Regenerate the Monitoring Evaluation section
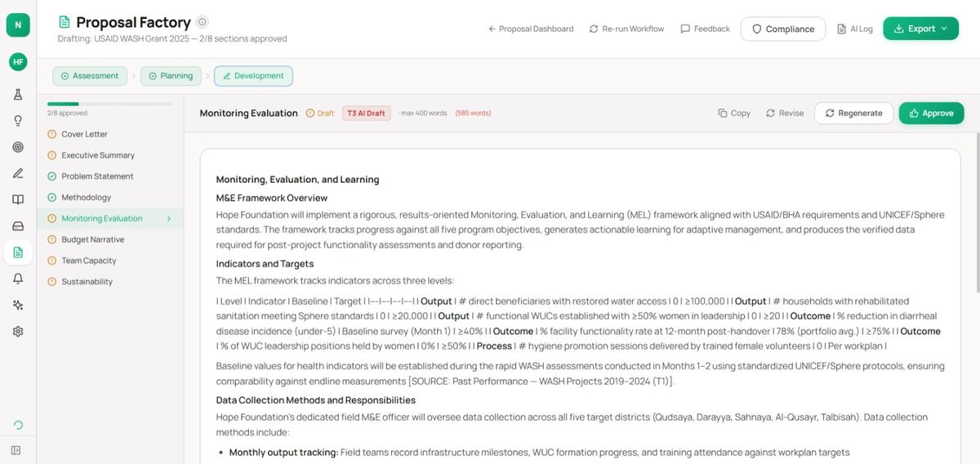Image resolution: width=980 pixels, height=464 pixels. point(853,114)
